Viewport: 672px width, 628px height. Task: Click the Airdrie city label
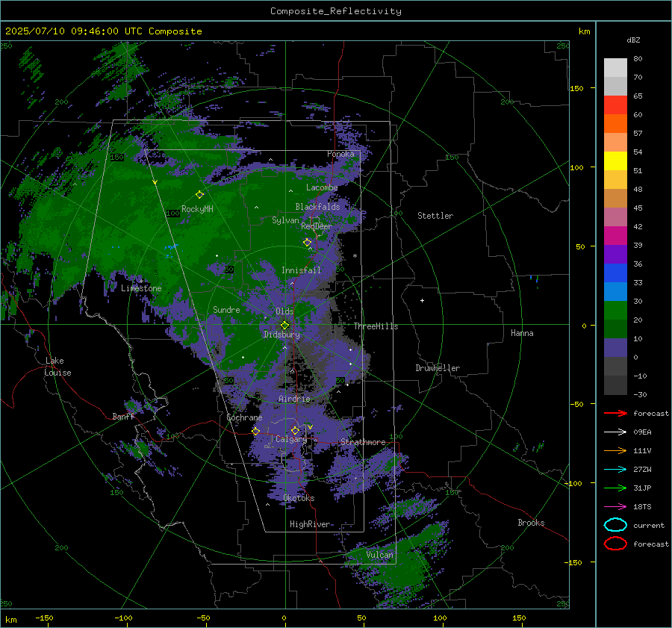(x=294, y=399)
